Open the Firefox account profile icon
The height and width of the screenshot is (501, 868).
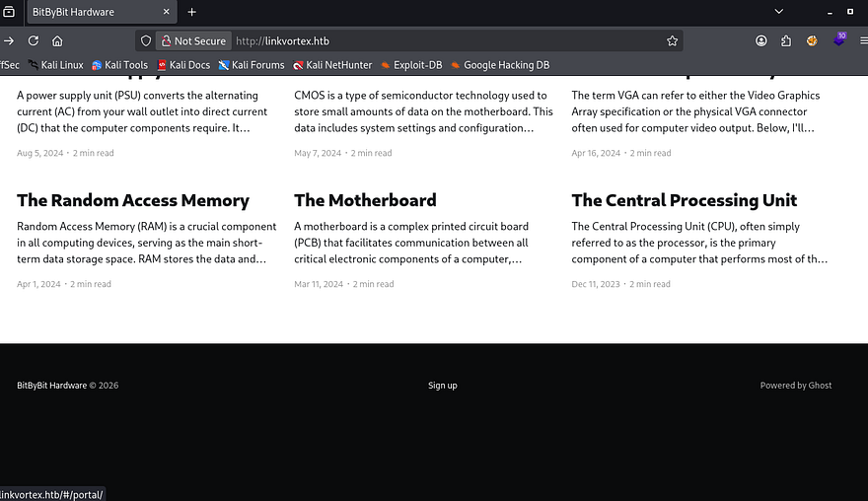[x=761, y=41]
